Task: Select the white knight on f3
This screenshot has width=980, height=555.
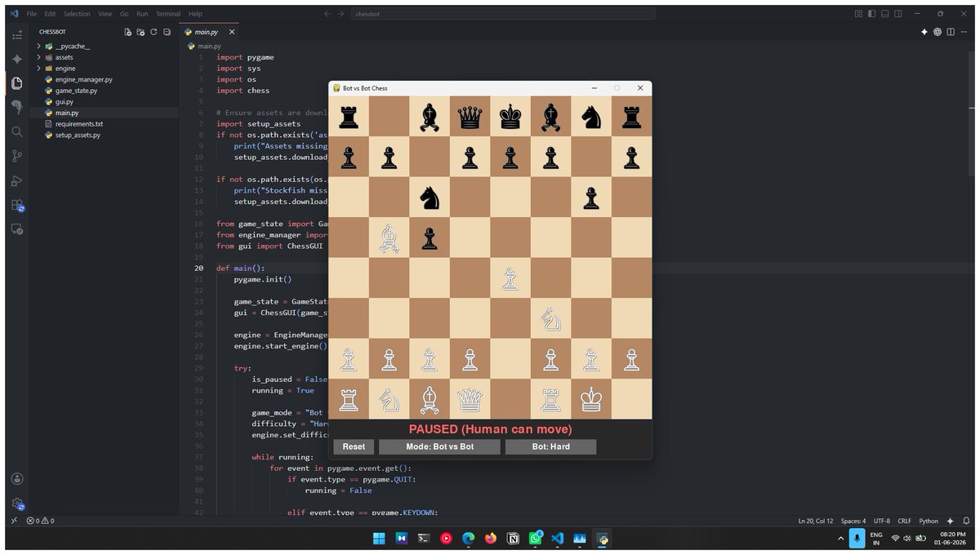Action: (x=550, y=318)
